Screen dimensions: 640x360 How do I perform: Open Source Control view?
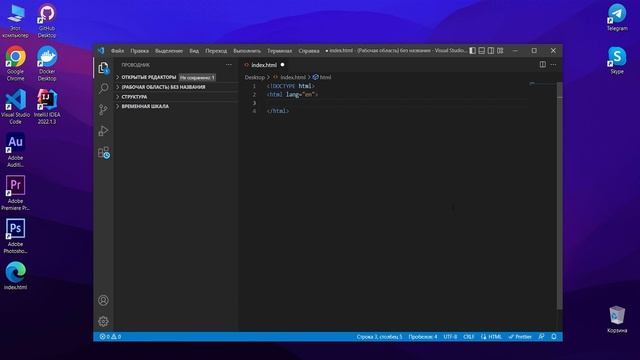click(x=103, y=109)
